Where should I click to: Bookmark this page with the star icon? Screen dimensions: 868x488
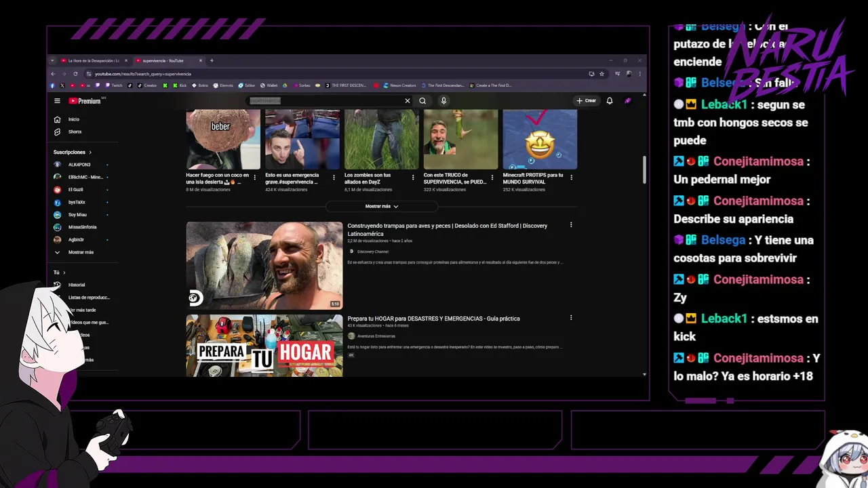click(601, 74)
